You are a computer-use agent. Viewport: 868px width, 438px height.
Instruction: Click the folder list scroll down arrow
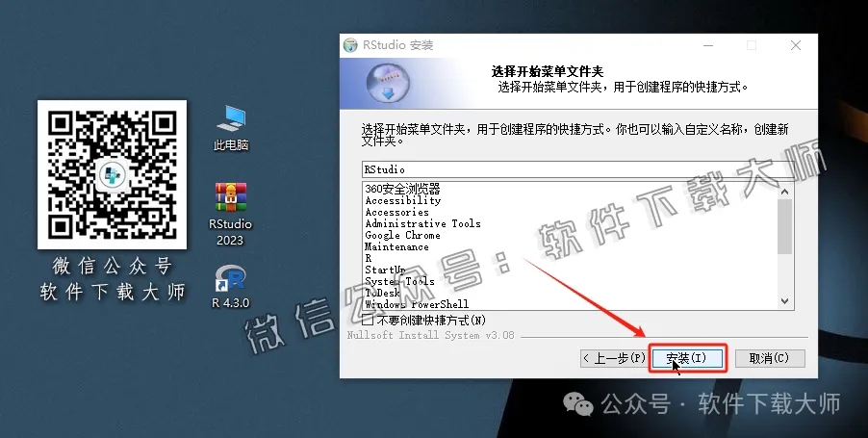784,300
